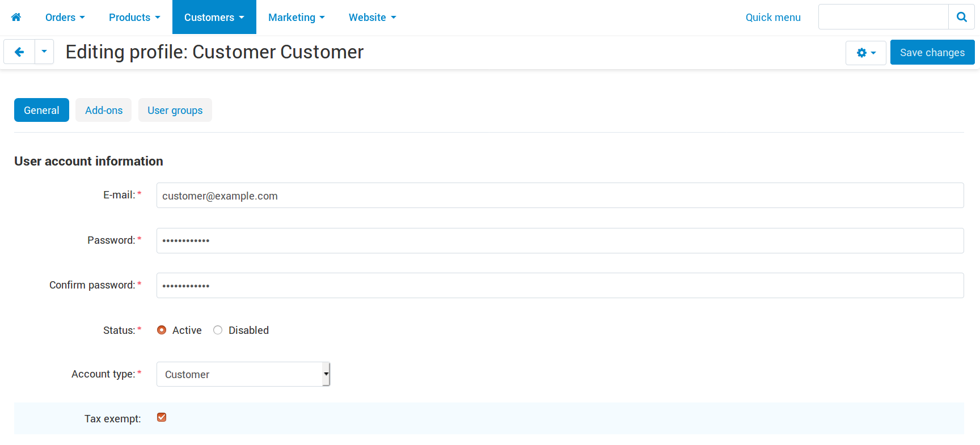
Task: Go to the home dashboard icon
Action: pyautogui.click(x=16, y=17)
